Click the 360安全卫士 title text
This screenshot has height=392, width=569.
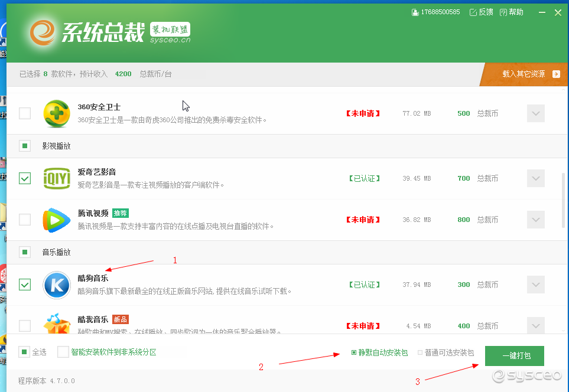(x=99, y=107)
